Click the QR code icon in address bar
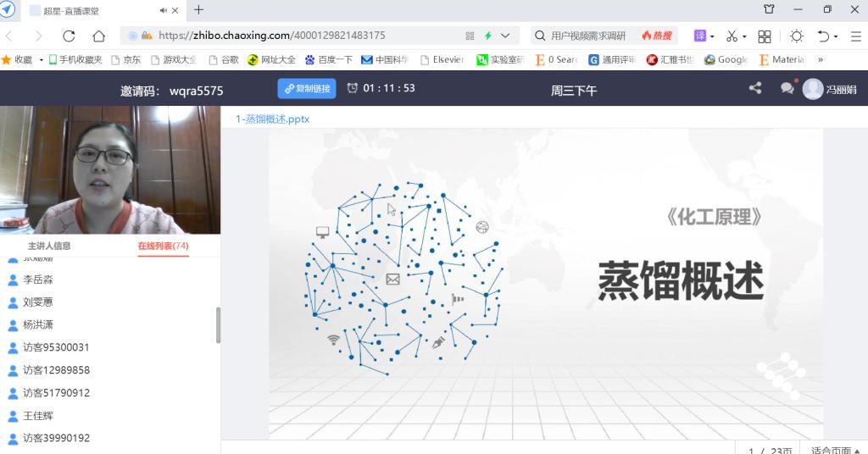 point(470,36)
